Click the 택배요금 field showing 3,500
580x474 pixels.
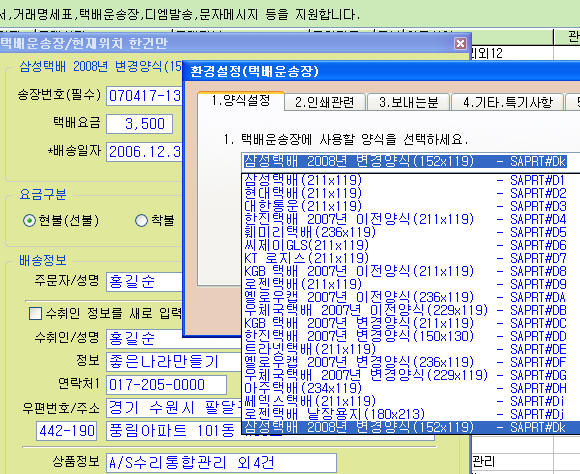click(x=139, y=124)
